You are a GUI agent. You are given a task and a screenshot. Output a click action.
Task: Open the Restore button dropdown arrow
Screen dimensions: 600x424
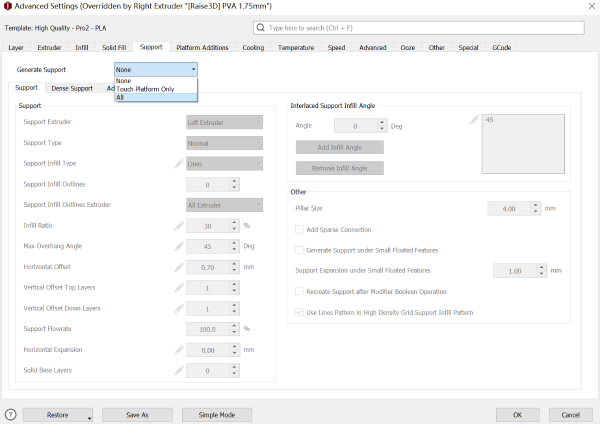tap(88, 416)
